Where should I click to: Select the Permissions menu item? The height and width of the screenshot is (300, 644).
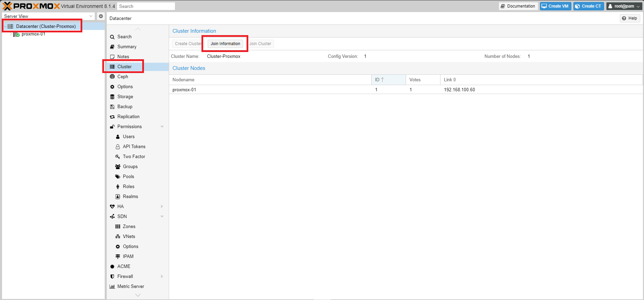[x=138, y=127]
